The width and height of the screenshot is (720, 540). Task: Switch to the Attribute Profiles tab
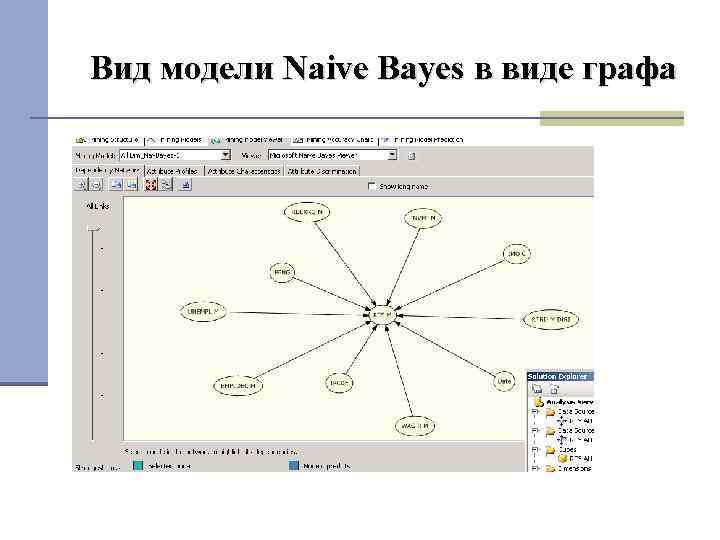pos(173,171)
